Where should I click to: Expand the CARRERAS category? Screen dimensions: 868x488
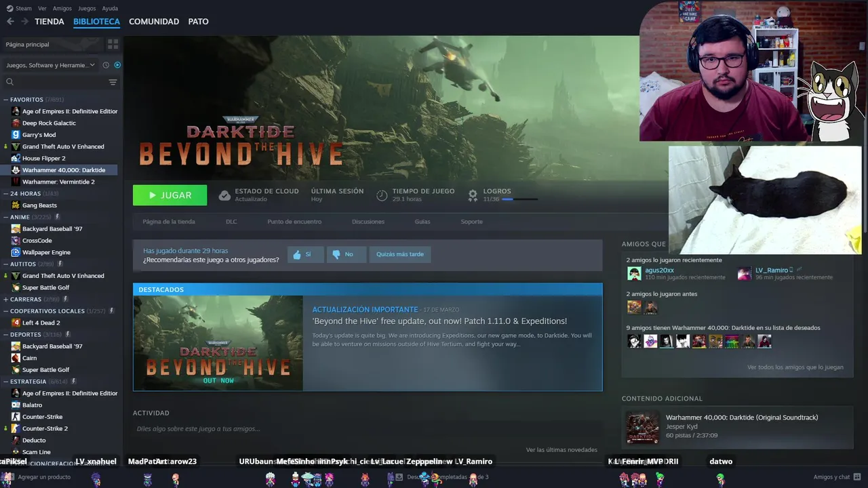pyautogui.click(x=6, y=299)
